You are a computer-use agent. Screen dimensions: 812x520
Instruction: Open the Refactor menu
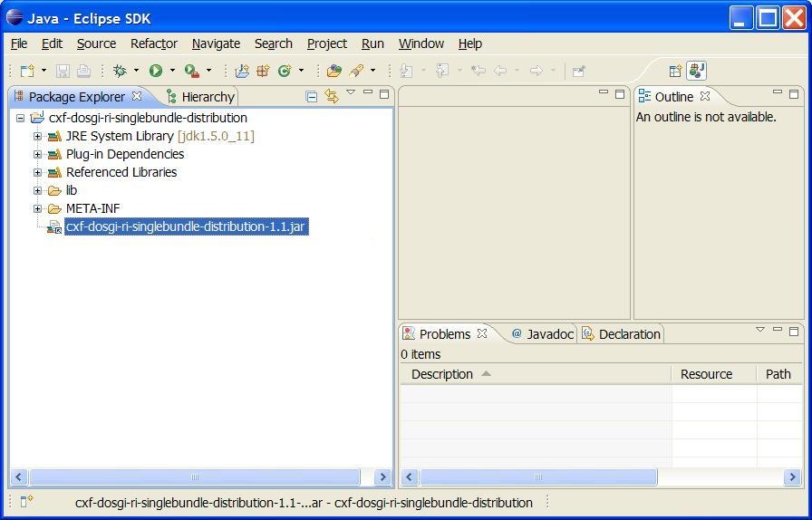(153, 43)
